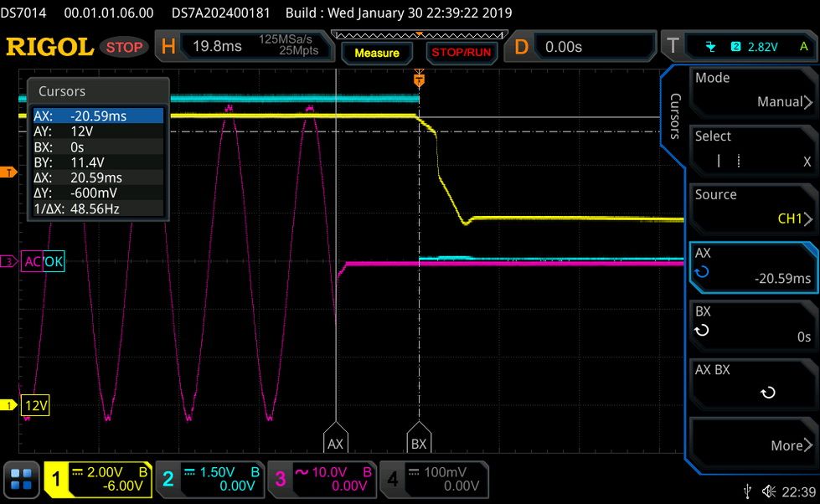Select the BX cursor handle at waveform bottom
The height and width of the screenshot is (504, 820).
(419, 438)
